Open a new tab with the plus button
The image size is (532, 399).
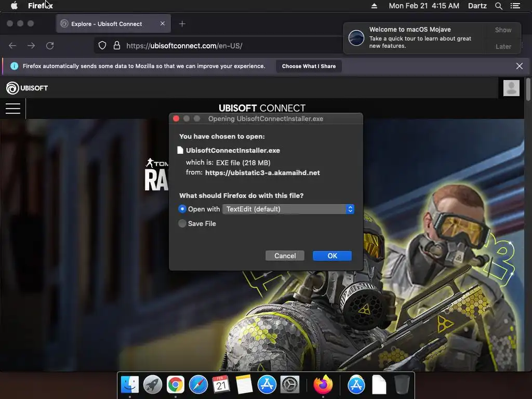(182, 24)
